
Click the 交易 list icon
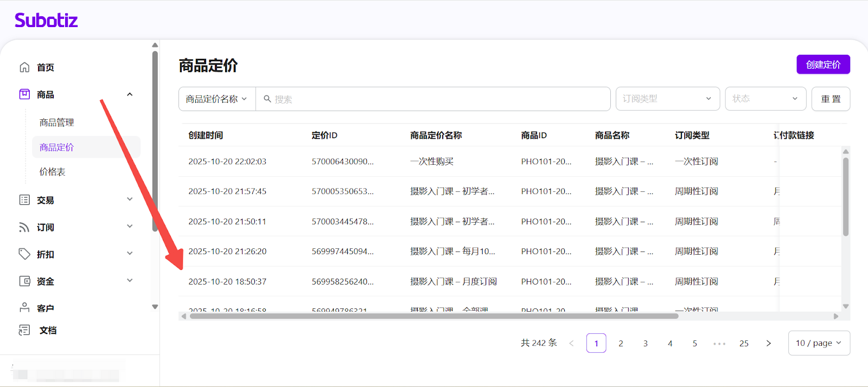coord(24,200)
